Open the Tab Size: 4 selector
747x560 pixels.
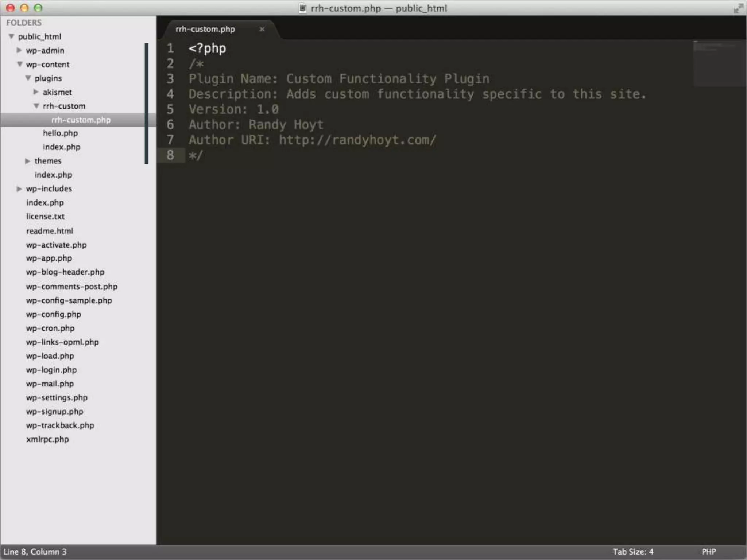(x=633, y=552)
